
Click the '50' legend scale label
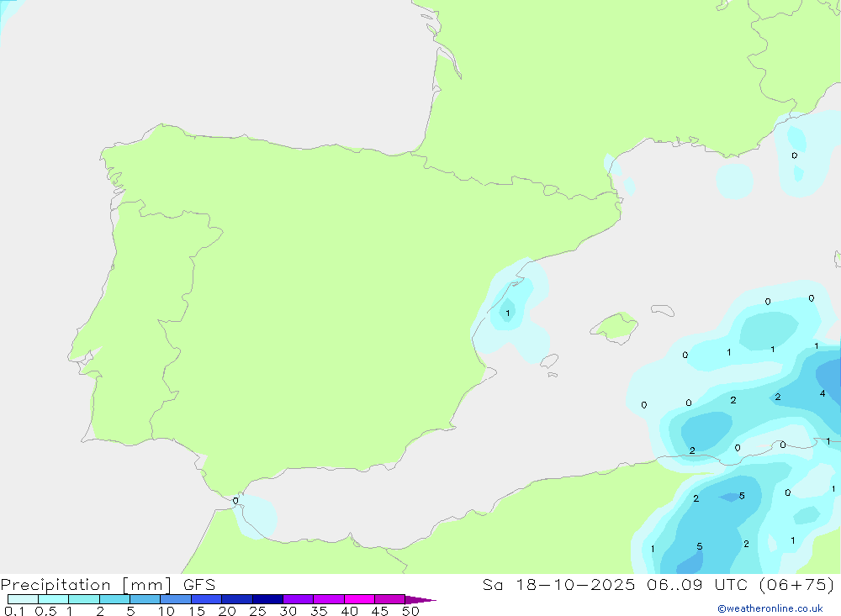(x=410, y=611)
